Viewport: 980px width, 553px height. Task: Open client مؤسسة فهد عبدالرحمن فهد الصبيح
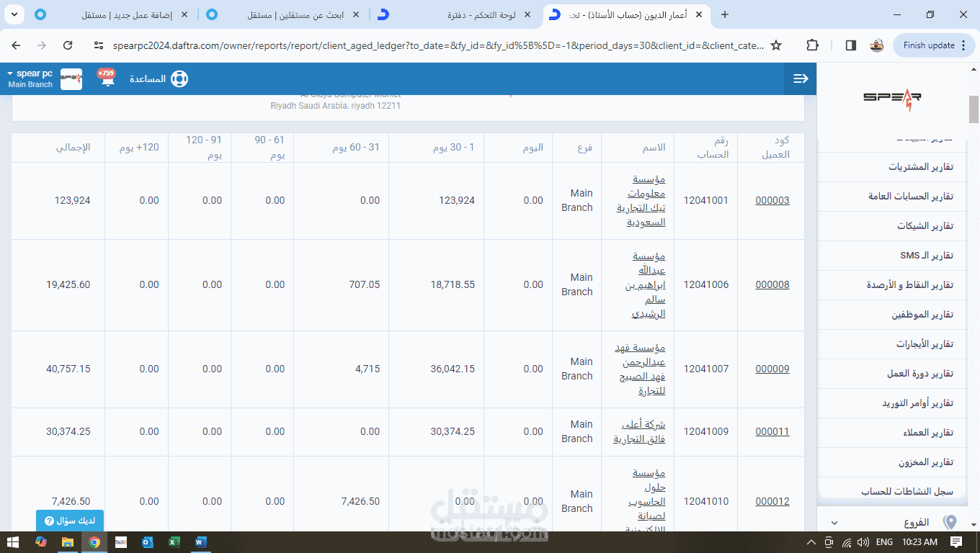[640, 369]
